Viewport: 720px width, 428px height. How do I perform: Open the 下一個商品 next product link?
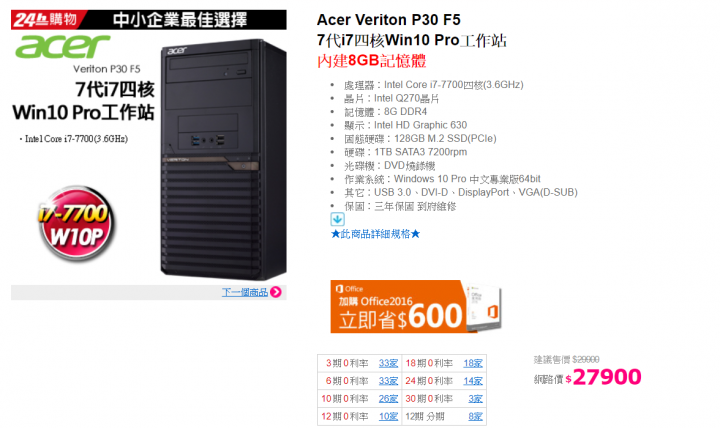pyautogui.click(x=245, y=292)
